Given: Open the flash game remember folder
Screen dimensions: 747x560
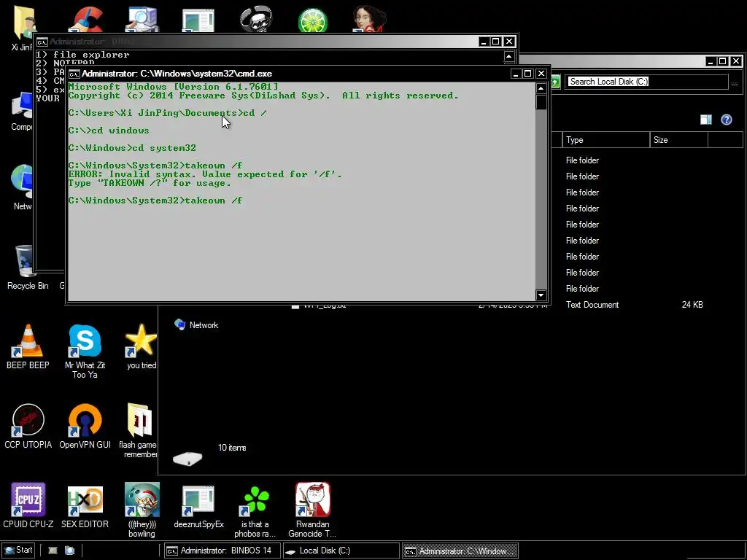Looking at the screenshot, I should click(139, 430).
